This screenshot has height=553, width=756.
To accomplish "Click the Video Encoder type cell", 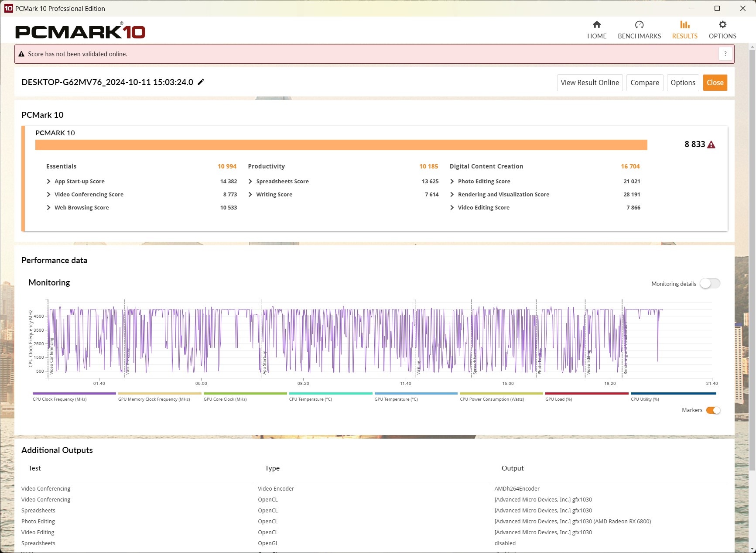I will (276, 489).
